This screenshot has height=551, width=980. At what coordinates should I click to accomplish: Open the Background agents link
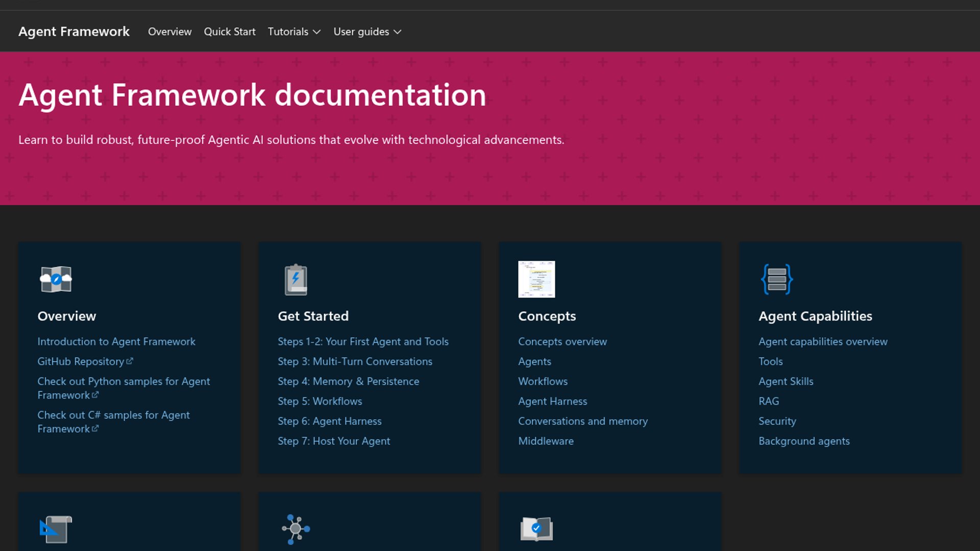(804, 441)
